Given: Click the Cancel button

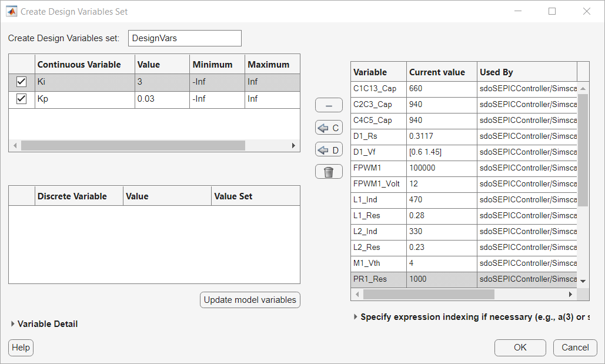Looking at the screenshot, I should pos(574,348).
